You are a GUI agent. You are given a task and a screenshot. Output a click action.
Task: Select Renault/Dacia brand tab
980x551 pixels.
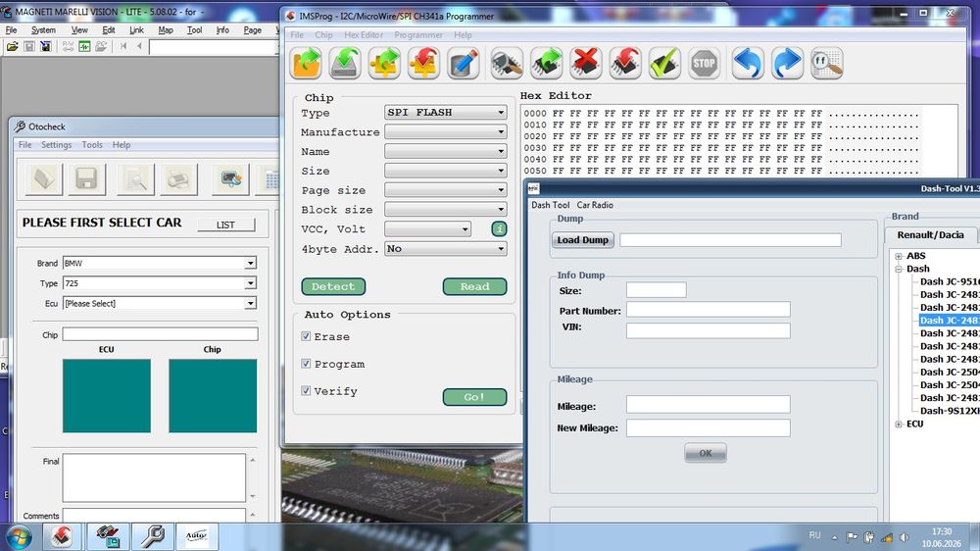click(931, 235)
